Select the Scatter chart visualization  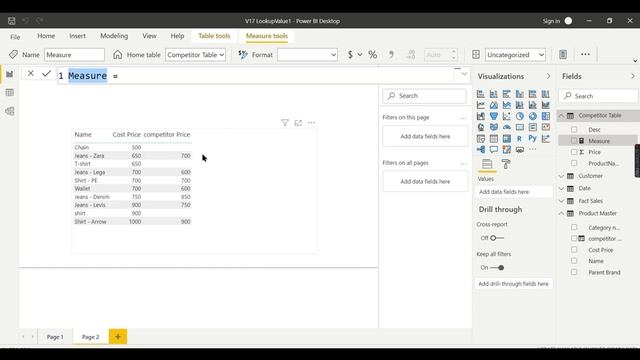507,116
